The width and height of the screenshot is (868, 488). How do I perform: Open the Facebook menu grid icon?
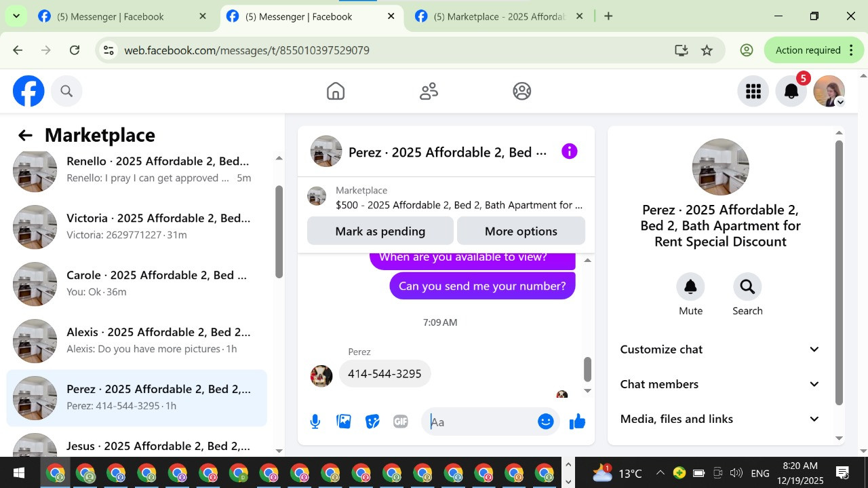pyautogui.click(x=753, y=91)
